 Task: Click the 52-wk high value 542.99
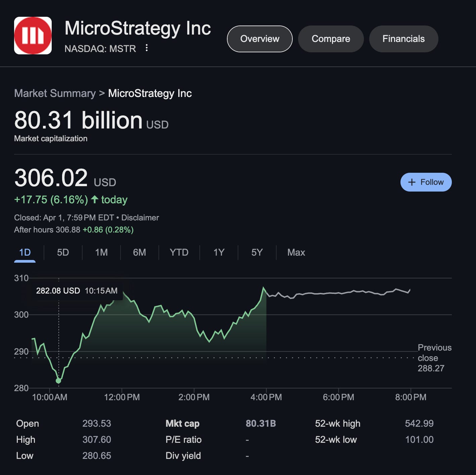click(419, 424)
